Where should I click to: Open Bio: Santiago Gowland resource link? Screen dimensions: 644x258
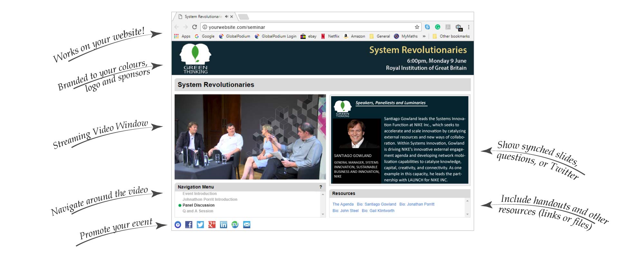[x=376, y=204]
